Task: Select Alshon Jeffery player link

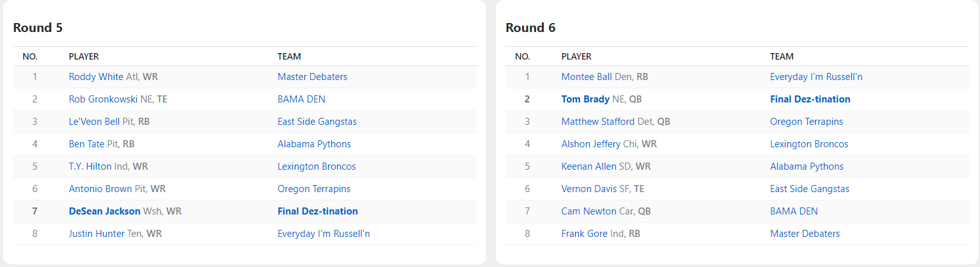Action: click(590, 144)
